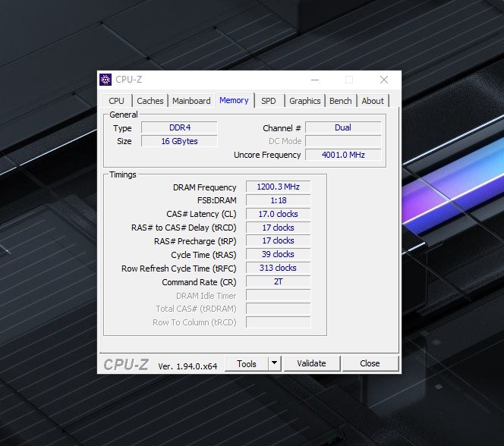The image size is (504, 446).
Task: Click the DDR4 memory type value
Action: click(x=179, y=127)
